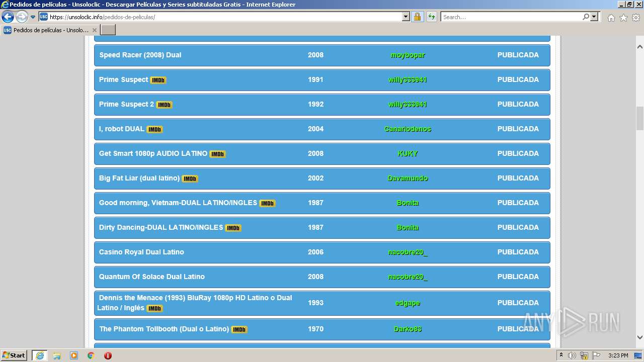Open the Windows Start menu
The image size is (644, 362).
pyautogui.click(x=14, y=355)
